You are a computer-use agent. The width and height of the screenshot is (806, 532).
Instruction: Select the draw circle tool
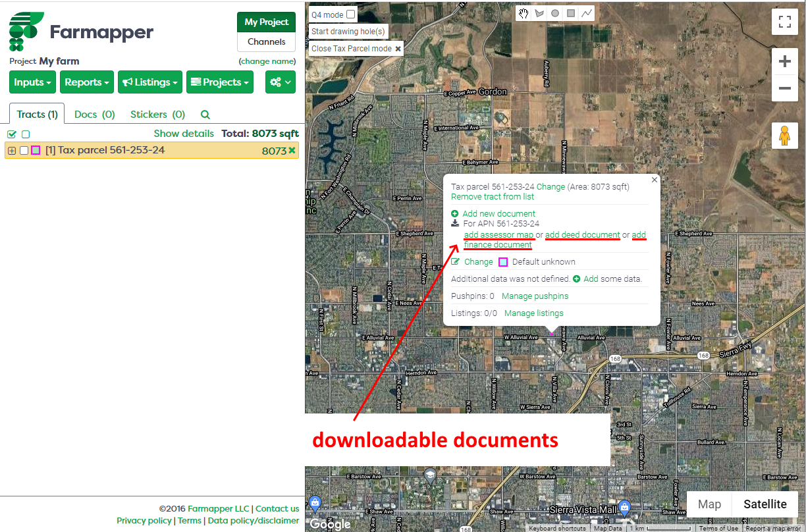(x=555, y=13)
